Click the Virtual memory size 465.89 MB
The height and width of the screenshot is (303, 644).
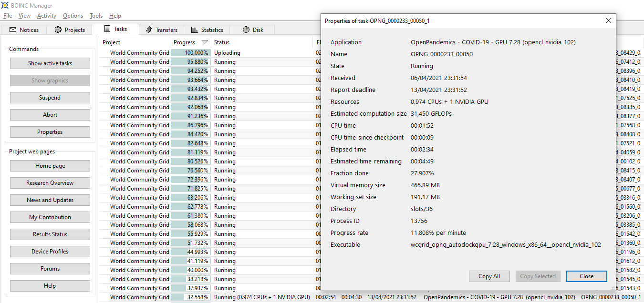(425, 185)
